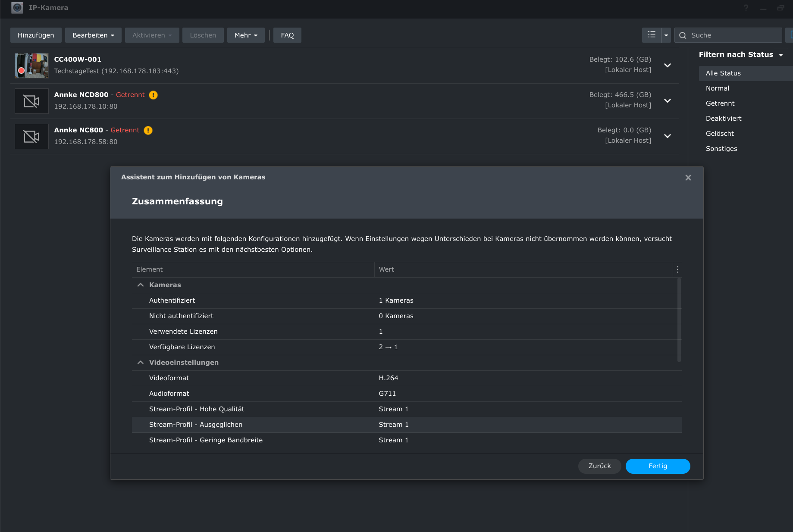The height and width of the screenshot is (532, 793).
Task: Click the IP-Kamera app icon
Action: 17,8
